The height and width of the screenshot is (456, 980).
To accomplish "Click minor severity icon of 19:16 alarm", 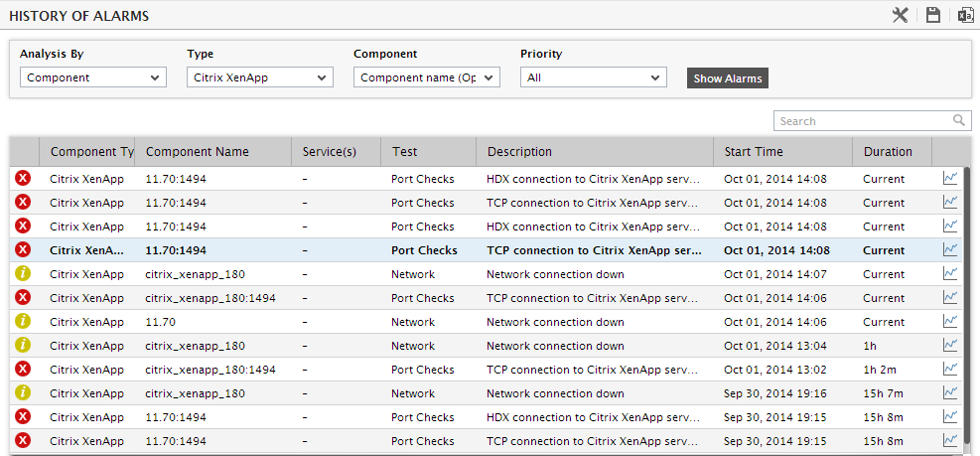I will pos(23,392).
